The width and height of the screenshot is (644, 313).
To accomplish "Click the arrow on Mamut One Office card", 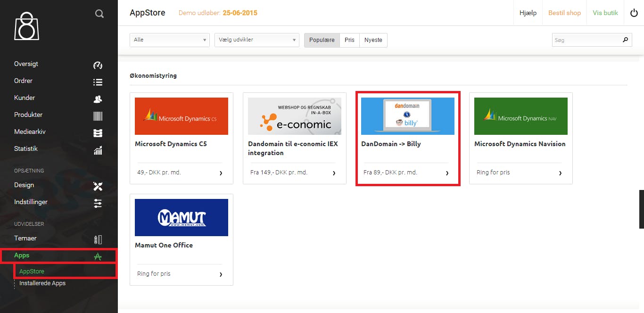I will tap(221, 274).
